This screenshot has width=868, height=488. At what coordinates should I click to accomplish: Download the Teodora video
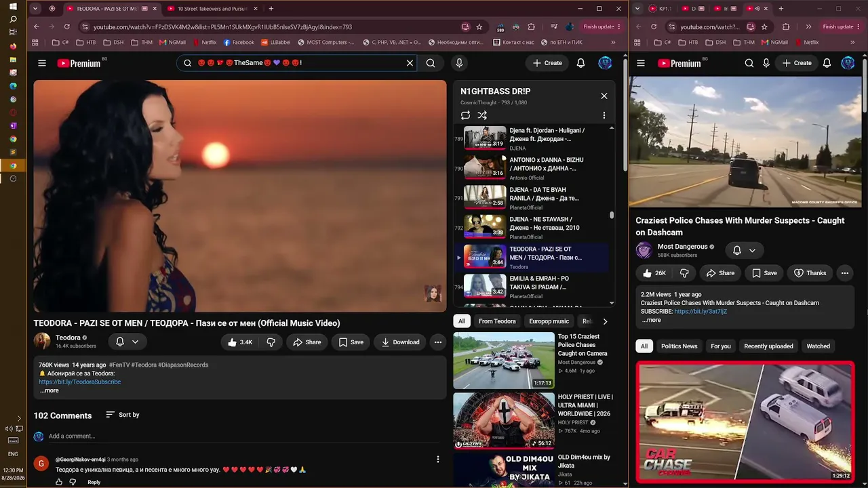pyautogui.click(x=400, y=342)
